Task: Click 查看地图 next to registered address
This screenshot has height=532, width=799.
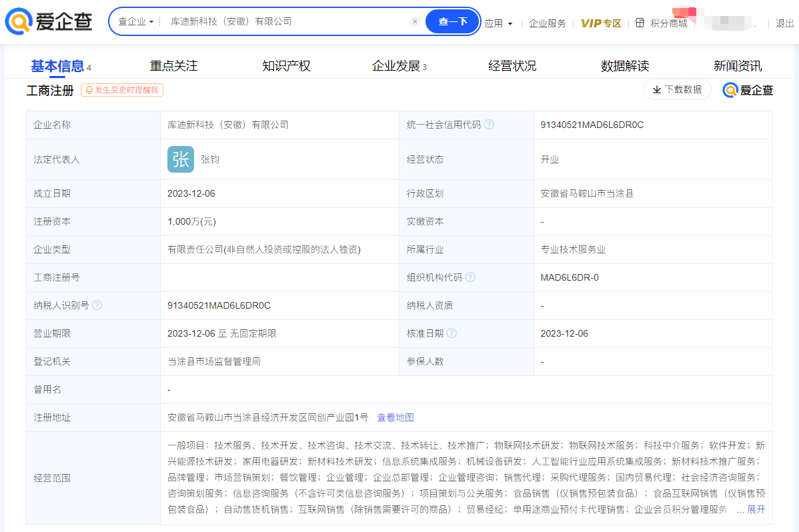Action: coord(395,417)
